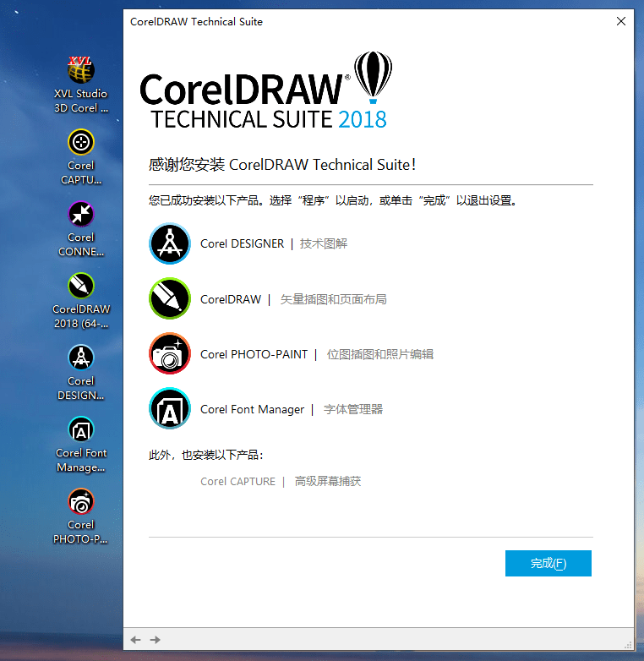Viewport: 644px width, 661px height.
Task: Open Corel PHOTO-PAINT desktop shortcut
Action: coord(80,516)
